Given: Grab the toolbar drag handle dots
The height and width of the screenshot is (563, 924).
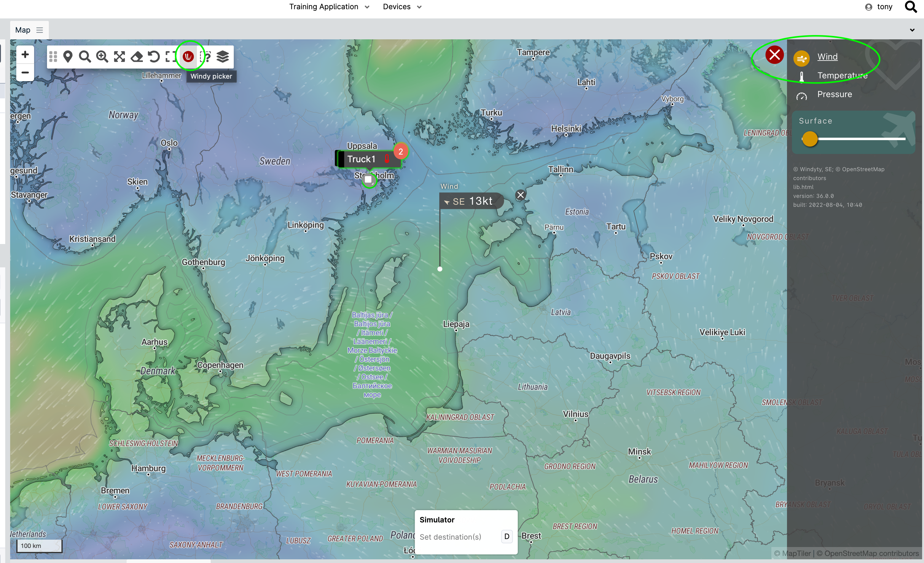Looking at the screenshot, I should [x=53, y=57].
